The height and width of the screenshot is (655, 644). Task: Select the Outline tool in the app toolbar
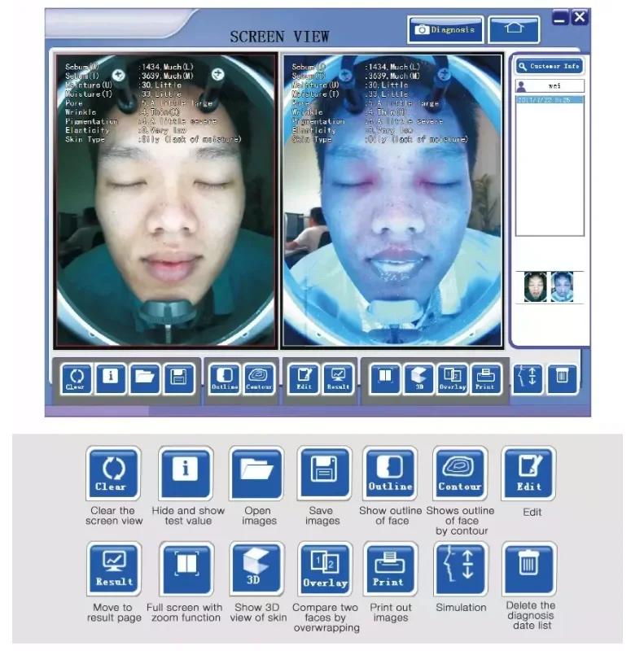coord(225,379)
